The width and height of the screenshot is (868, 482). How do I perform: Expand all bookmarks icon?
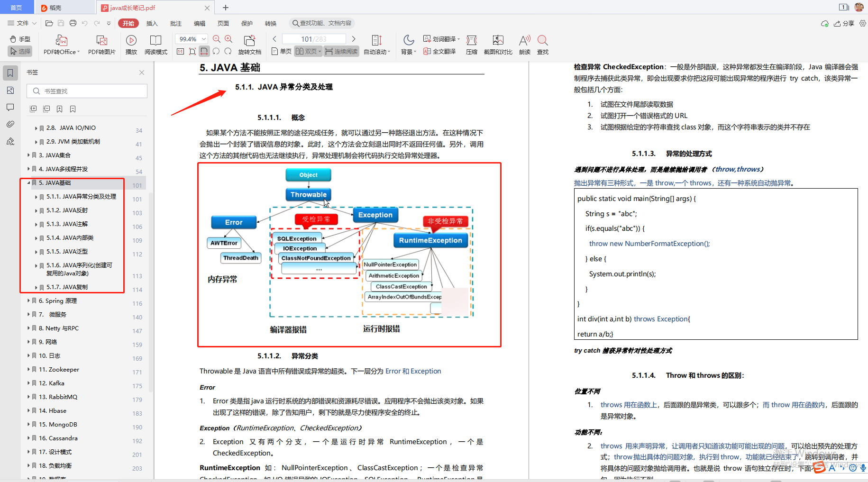33,109
